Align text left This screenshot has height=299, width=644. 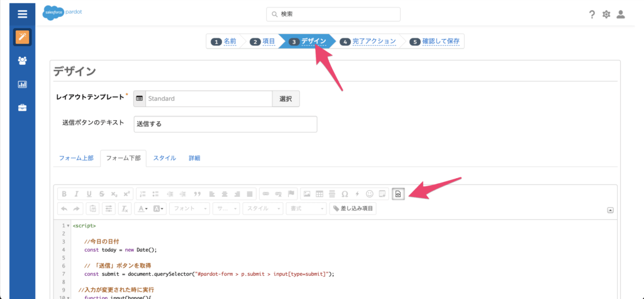click(x=211, y=194)
